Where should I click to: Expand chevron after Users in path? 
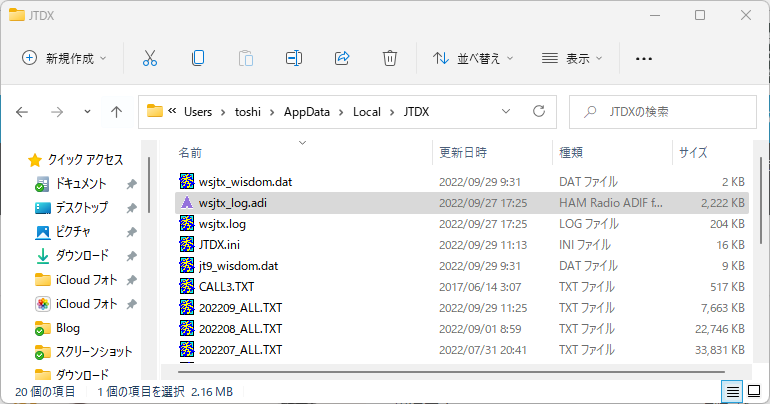(x=223, y=112)
